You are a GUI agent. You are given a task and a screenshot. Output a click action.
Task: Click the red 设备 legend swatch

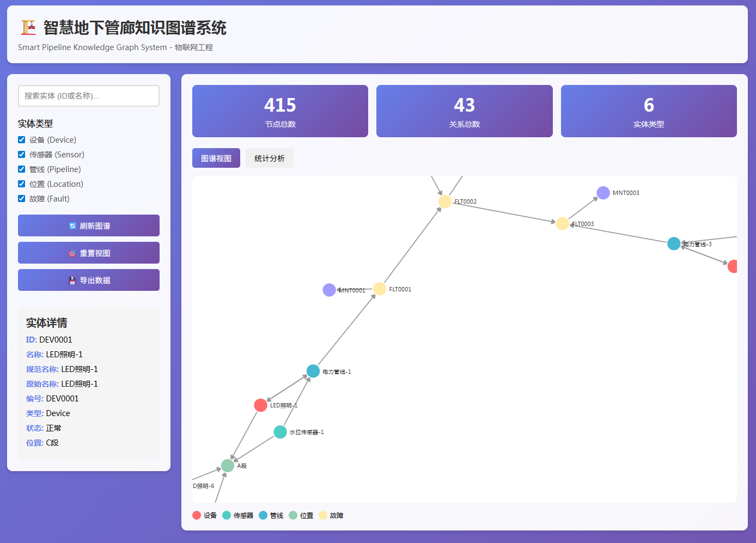pyautogui.click(x=197, y=515)
